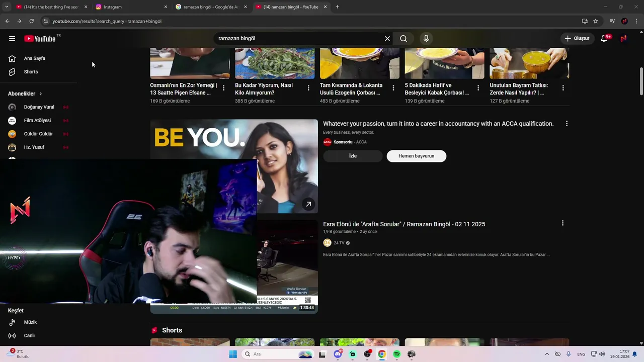Open options for the Zerde Bayram Tatlısı video
The height and width of the screenshot is (362, 644).
563,88
